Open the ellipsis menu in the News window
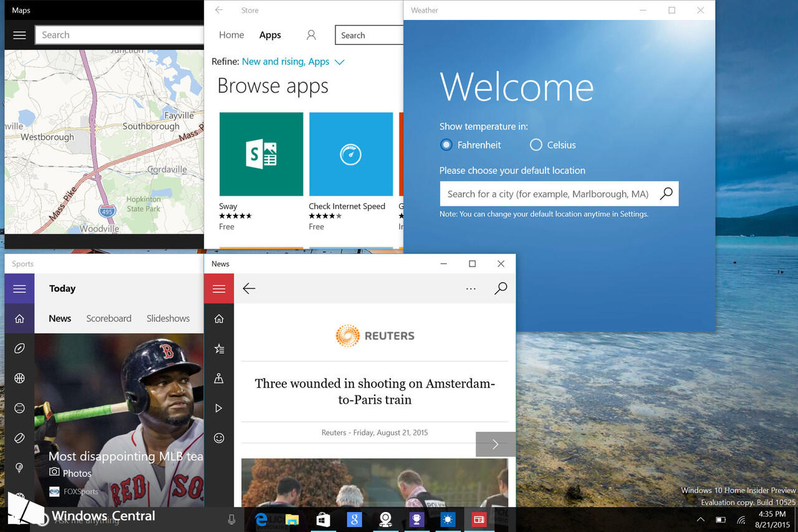This screenshot has height=532, width=798. click(x=471, y=288)
